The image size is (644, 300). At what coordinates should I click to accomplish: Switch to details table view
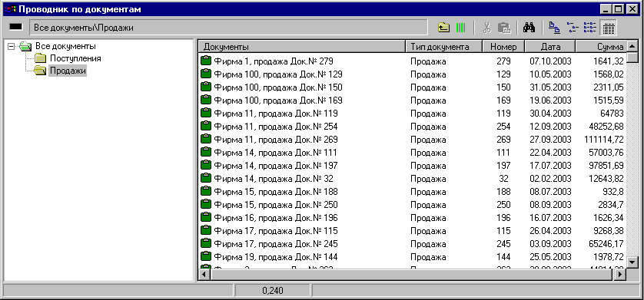[609, 28]
